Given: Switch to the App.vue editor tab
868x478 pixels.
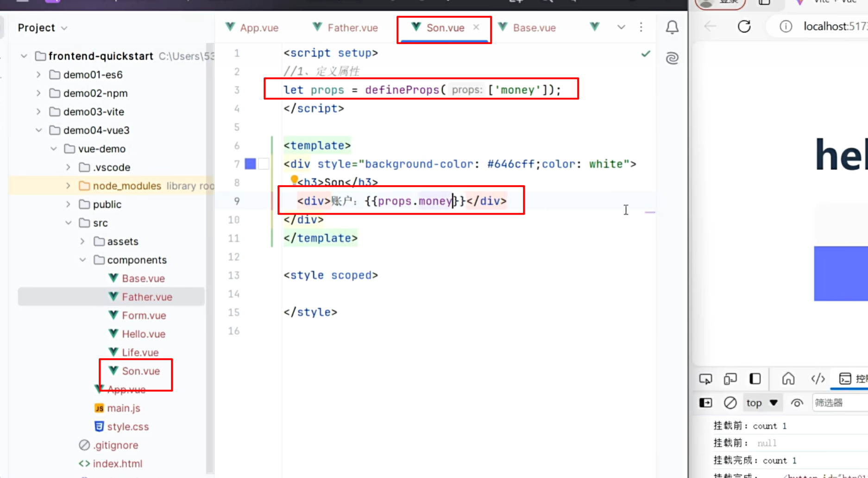Looking at the screenshot, I should point(252,28).
